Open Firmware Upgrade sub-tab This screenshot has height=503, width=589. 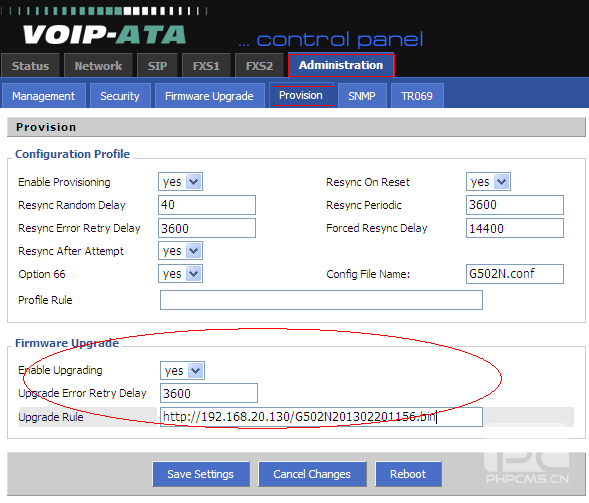click(209, 96)
